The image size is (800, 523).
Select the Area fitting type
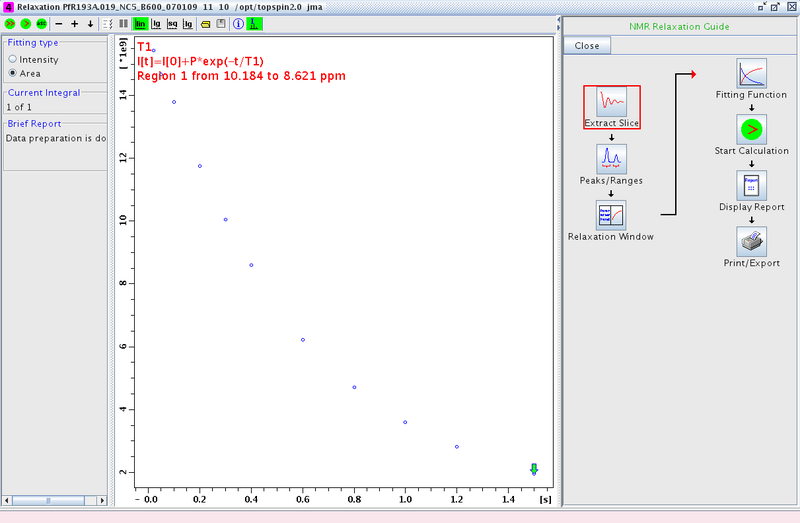[13, 73]
